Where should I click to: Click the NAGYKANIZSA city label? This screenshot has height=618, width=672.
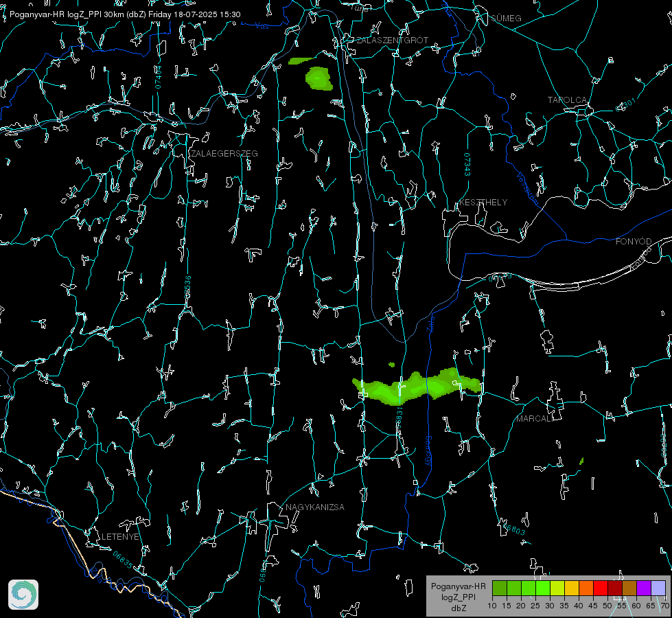[315, 507]
